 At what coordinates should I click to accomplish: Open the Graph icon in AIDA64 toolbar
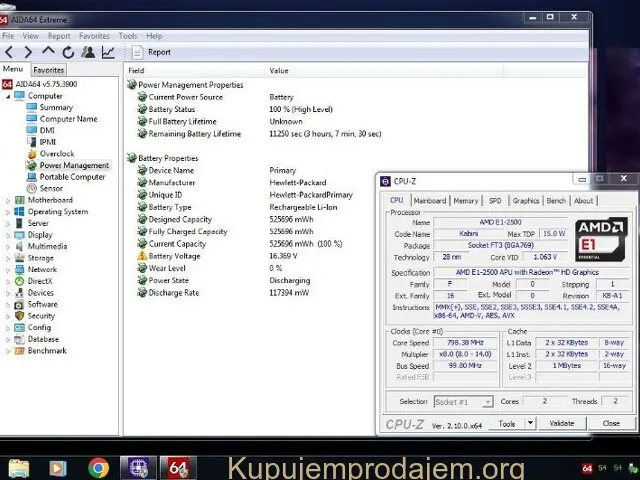point(108,52)
